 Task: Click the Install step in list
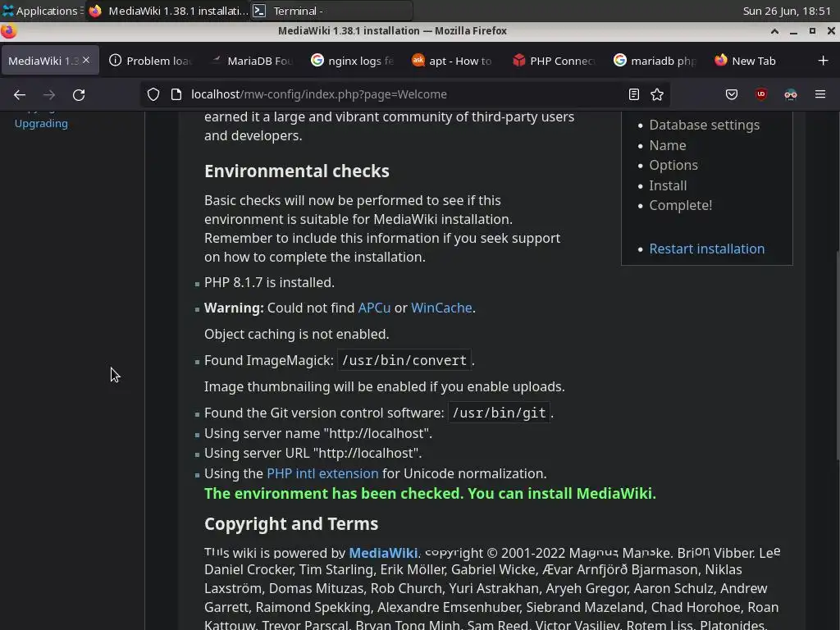(x=668, y=185)
